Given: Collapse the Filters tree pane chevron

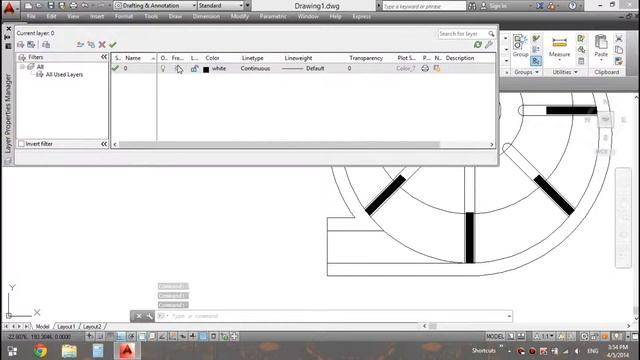Looking at the screenshot, I should [104, 57].
